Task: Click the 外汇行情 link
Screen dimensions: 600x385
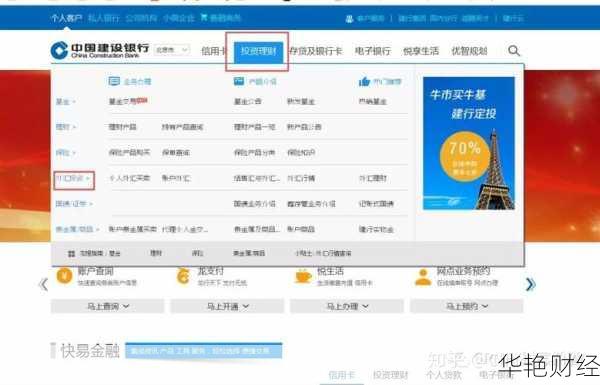Action: click(301, 178)
